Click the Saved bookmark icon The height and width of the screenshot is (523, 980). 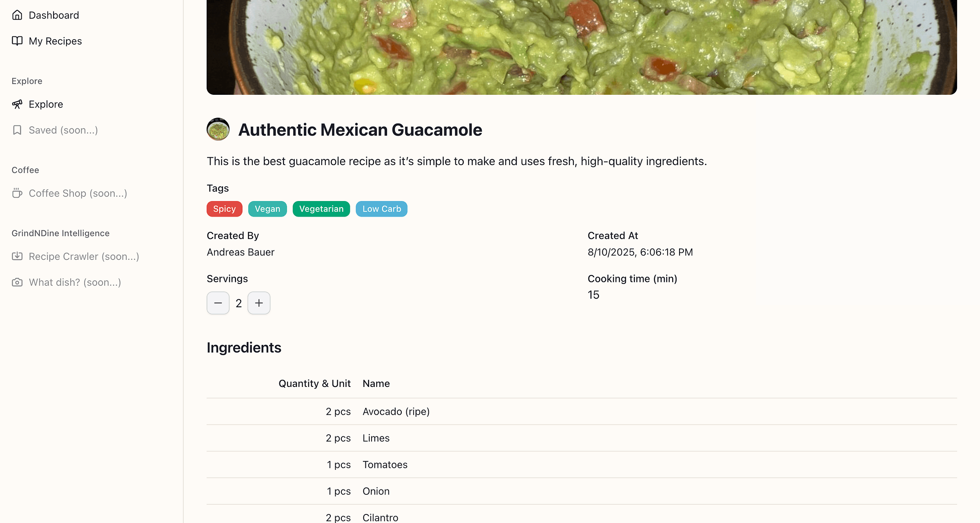17,130
